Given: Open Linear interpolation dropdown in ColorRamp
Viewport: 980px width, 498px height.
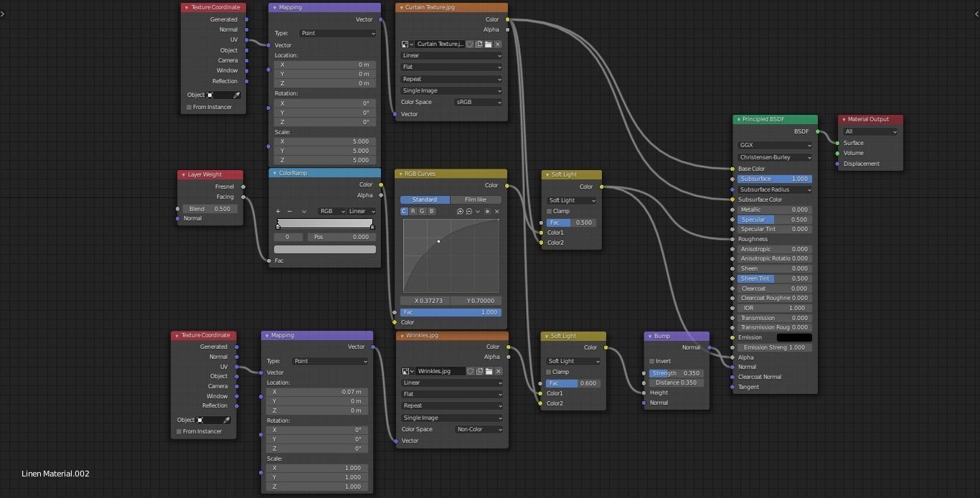Looking at the screenshot, I should tap(362, 212).
